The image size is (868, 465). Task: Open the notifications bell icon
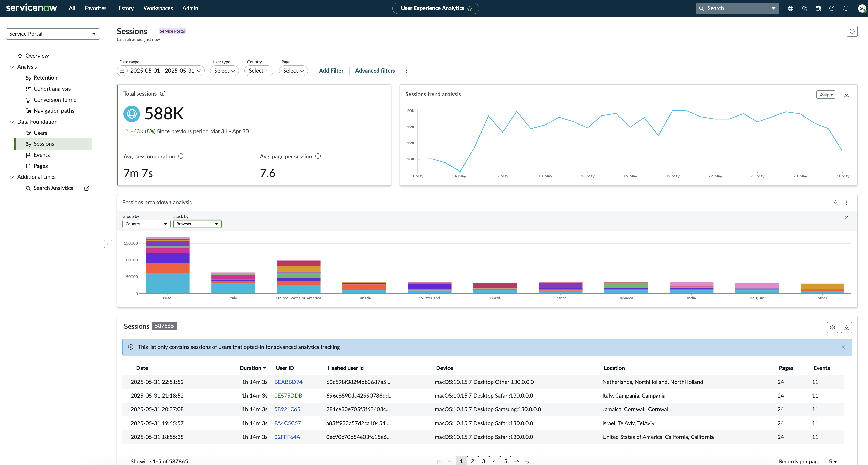(846, 9)
